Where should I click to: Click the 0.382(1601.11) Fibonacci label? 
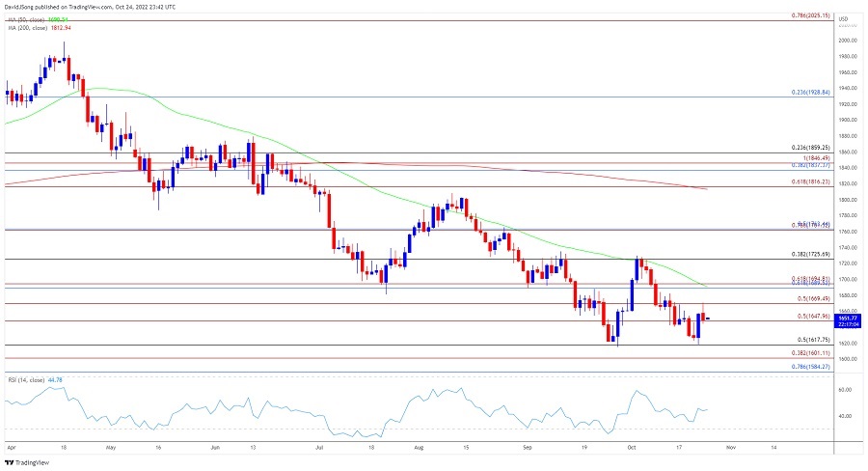pyautogui.click(x=810, y=353)
